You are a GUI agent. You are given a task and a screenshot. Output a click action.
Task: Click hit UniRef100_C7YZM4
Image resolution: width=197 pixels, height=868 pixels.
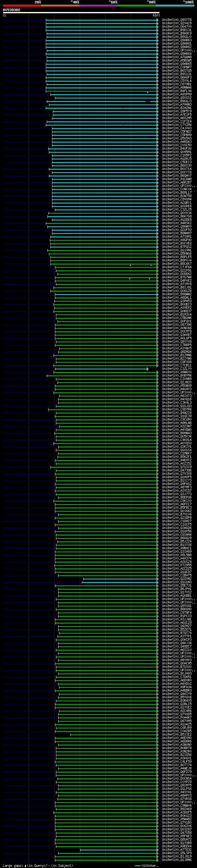(177, 125)
